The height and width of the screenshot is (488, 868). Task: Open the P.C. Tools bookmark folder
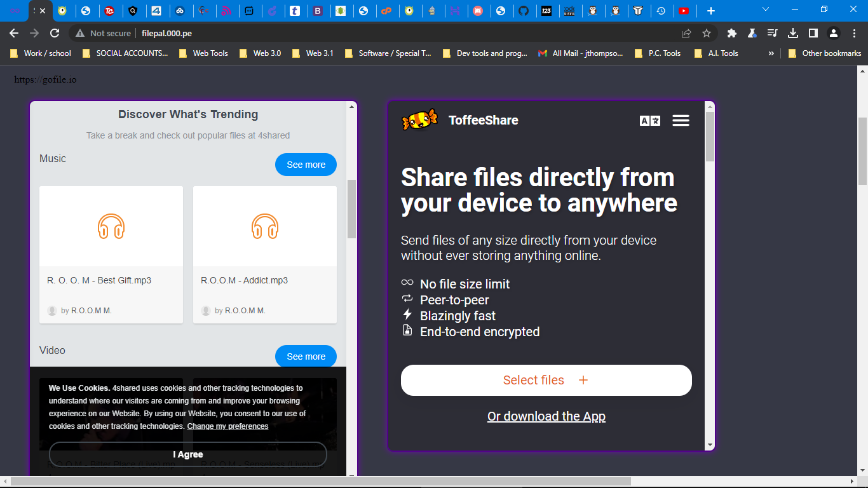pos(658,53)
